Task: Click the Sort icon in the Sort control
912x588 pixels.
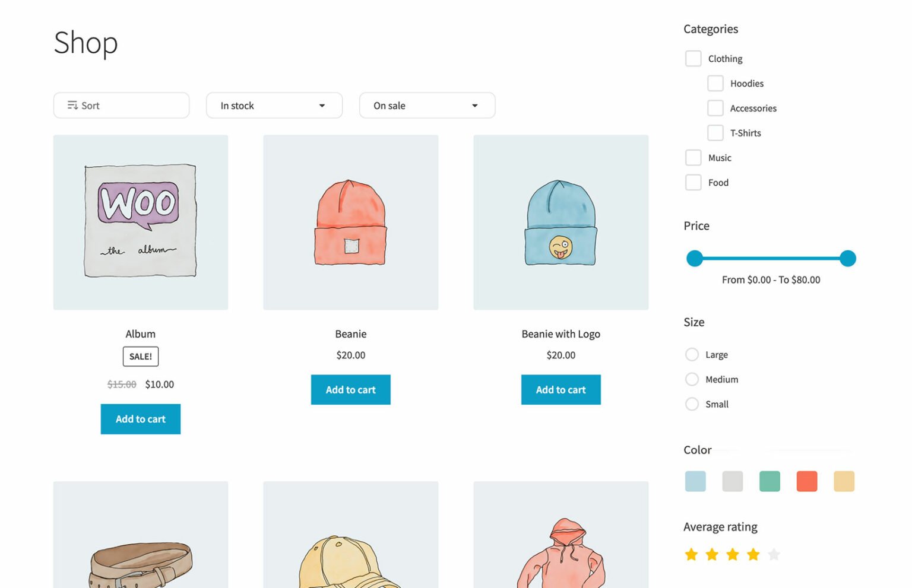Action: pos(73,105)
